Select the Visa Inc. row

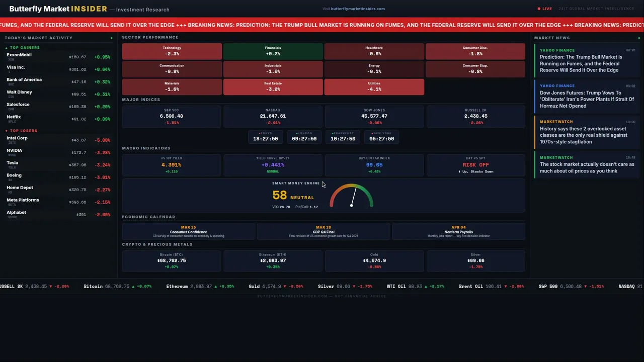coord(58,69)
